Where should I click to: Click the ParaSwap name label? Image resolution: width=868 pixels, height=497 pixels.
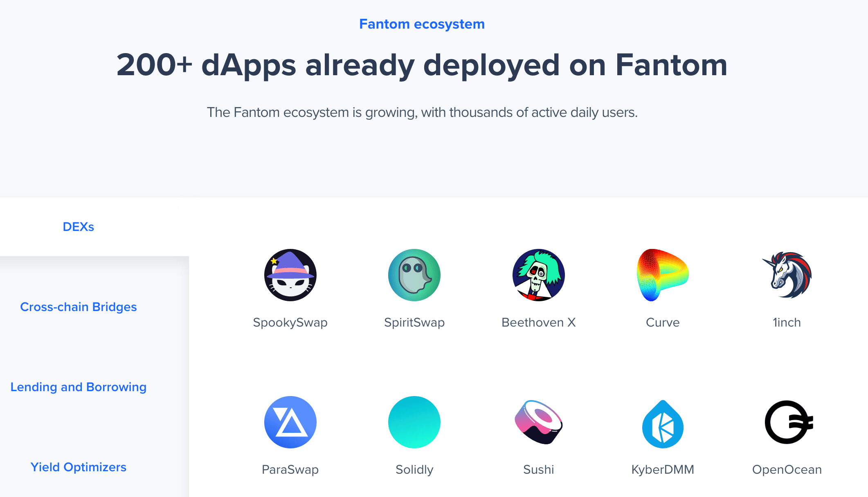[x=290, y=470]
